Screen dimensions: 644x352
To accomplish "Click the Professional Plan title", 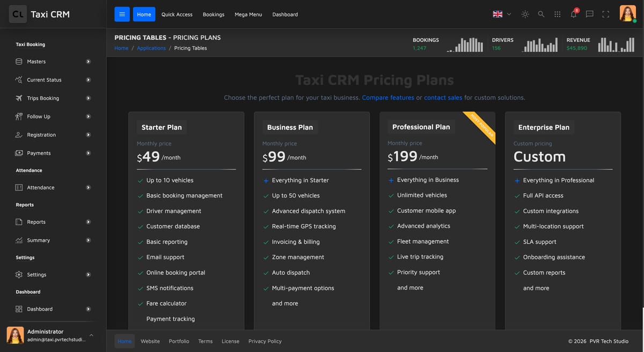I will (x=421, y=127).
